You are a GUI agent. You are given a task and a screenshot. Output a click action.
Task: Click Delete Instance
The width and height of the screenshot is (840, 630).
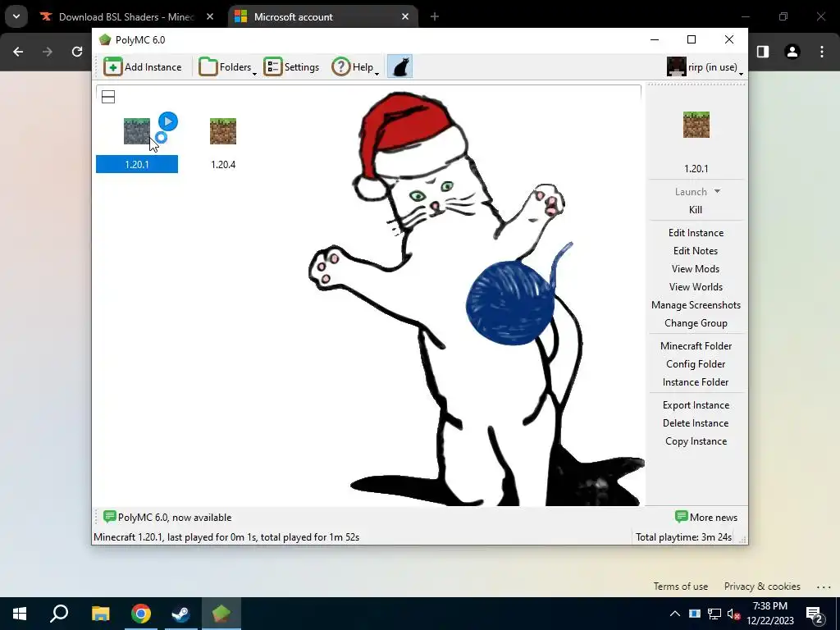click(x=696, y=423)
